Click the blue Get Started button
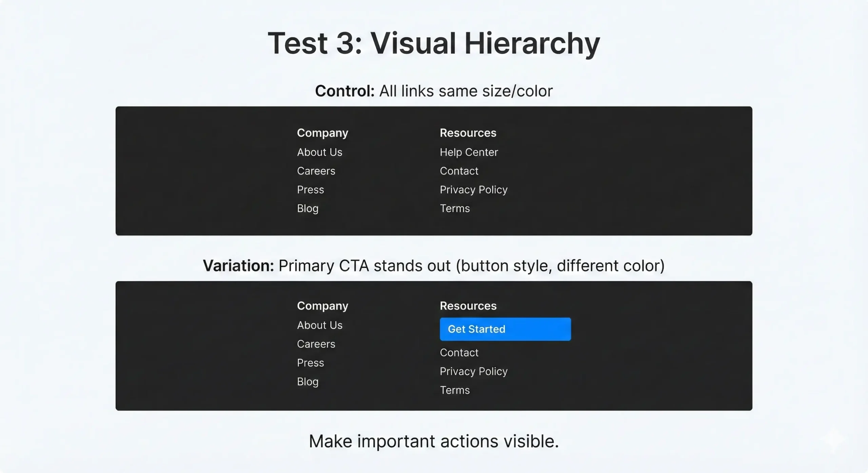The width and height of the screenshot is (868, 473). (505, 329)
